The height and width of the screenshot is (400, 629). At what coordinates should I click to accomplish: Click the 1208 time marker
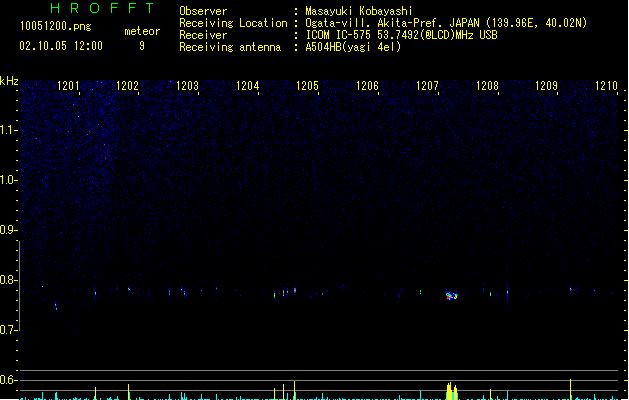pos(487,86)
